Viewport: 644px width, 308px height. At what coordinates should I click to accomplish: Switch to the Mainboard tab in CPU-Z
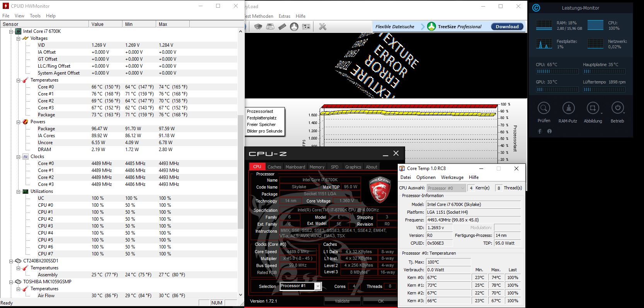(295, 167)
